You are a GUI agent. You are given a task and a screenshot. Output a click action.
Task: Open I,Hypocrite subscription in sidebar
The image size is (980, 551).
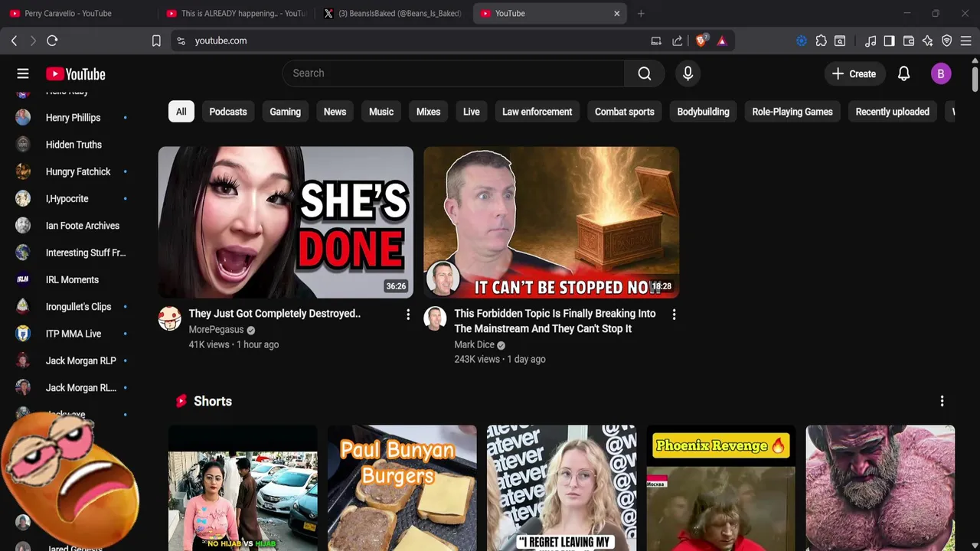(72, 199)
